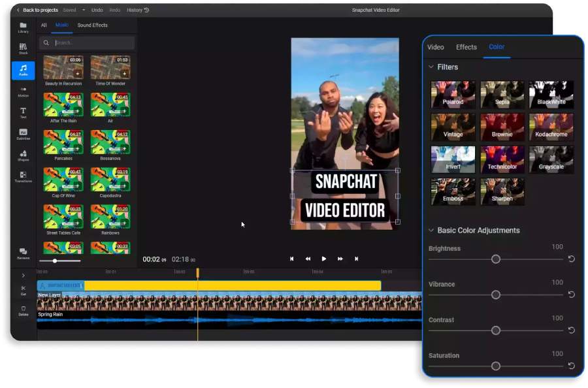
Task: Click the Undo button
Action: pos(97,10)
